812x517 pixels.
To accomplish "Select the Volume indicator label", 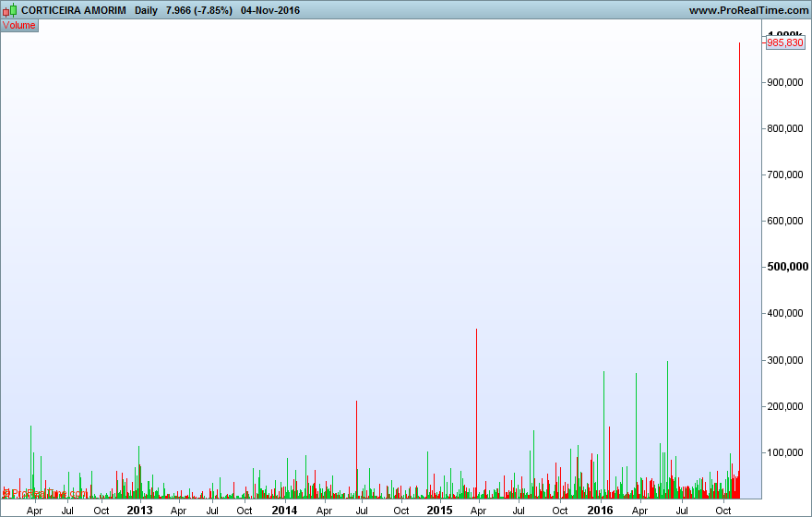I will pyautogui.click(x=19, y=25).
